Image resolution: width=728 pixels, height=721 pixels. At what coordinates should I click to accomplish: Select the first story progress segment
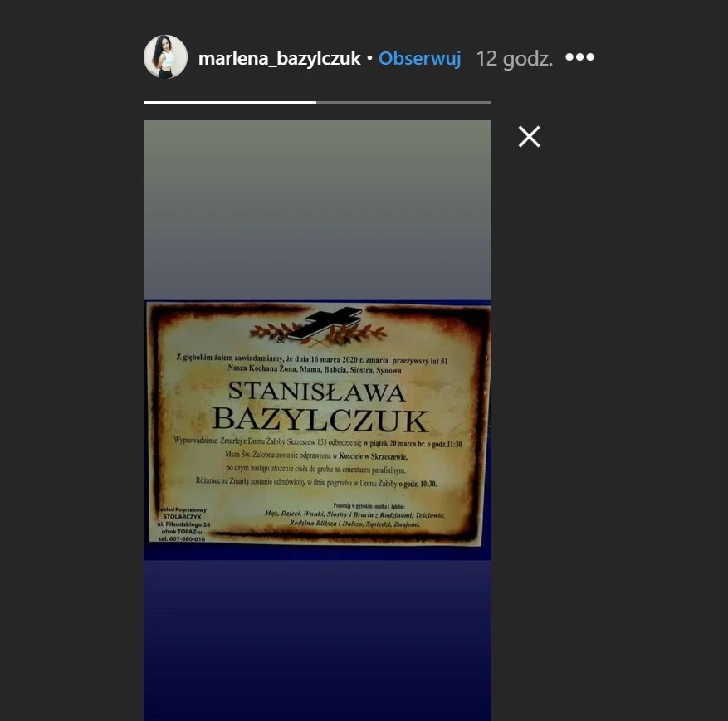228,101
